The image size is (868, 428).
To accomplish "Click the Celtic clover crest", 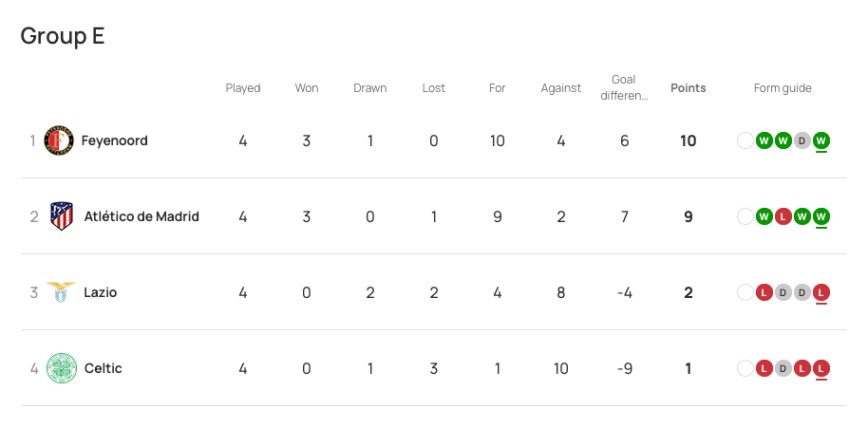I will (62, 368).
